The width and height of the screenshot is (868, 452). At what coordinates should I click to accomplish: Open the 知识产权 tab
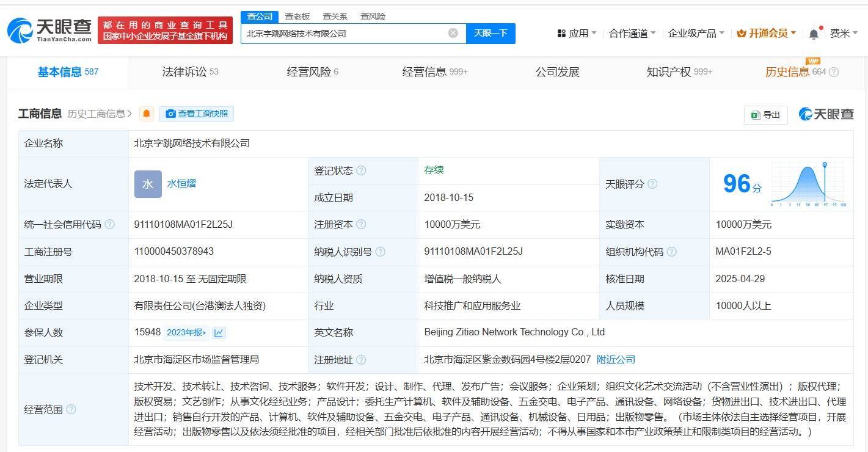pos(679,72)
